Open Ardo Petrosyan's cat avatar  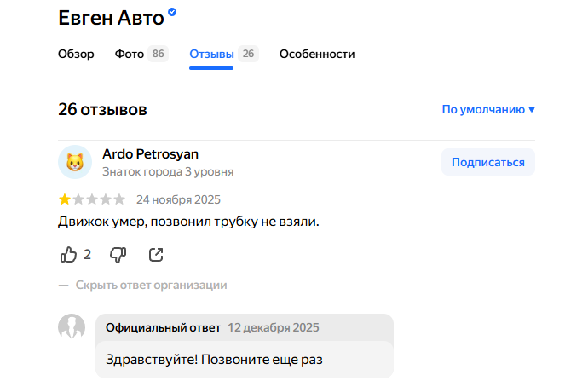point(74,162)
